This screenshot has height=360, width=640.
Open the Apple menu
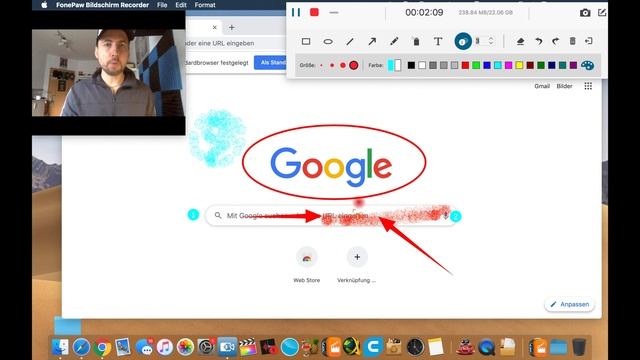pyautogui.click(x=44, y=5)
